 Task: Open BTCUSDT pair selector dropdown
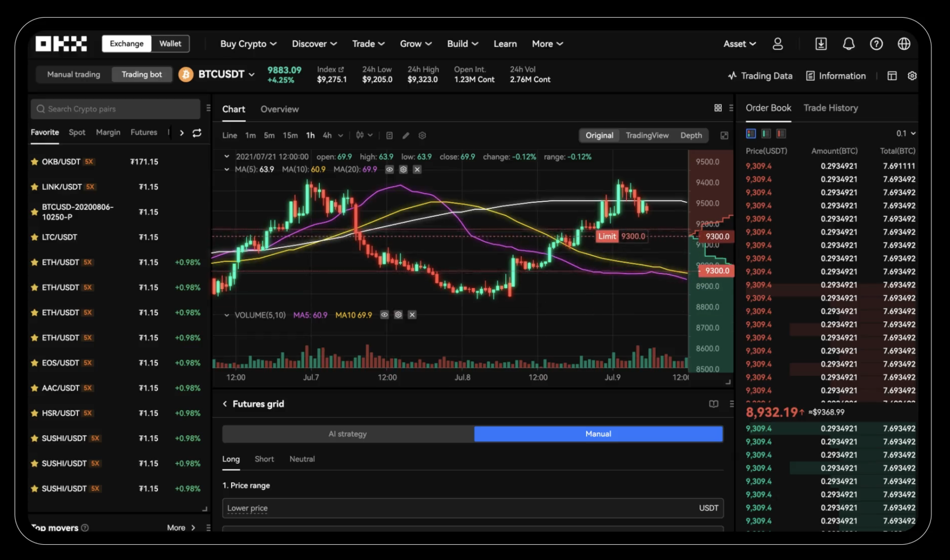tap(227, 75)
